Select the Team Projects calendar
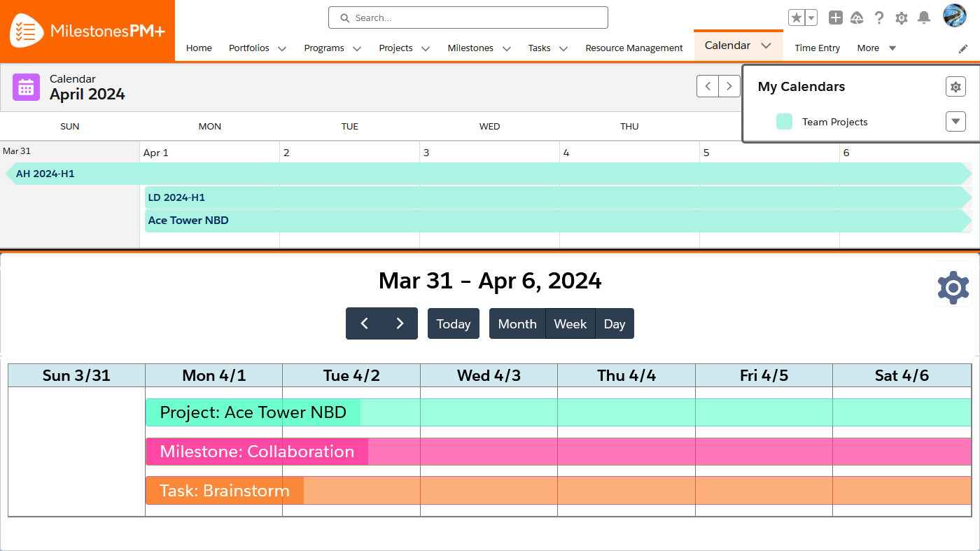The width and height of the screenshot is (980, 551). (x=834, y=122)
